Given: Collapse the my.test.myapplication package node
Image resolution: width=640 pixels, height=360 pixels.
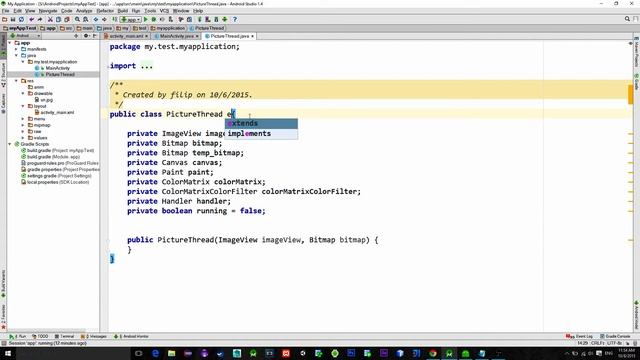Looking at the screenshot, I should tap(23, 62).
